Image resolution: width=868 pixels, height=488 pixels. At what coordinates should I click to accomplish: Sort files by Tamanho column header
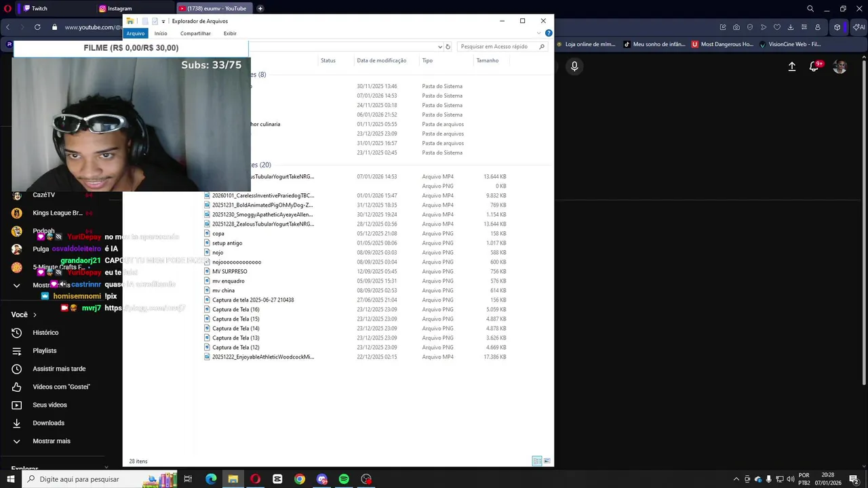pos(487,60)
